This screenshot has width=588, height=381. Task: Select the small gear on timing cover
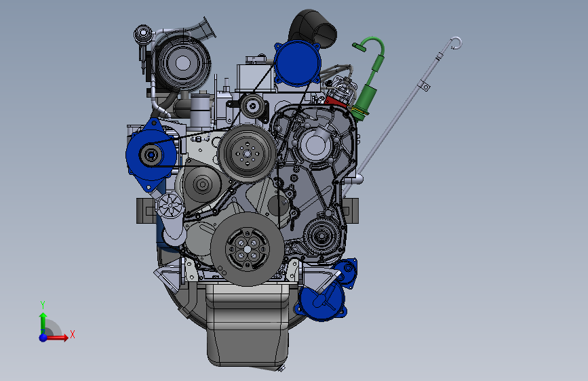pos(321,236)
